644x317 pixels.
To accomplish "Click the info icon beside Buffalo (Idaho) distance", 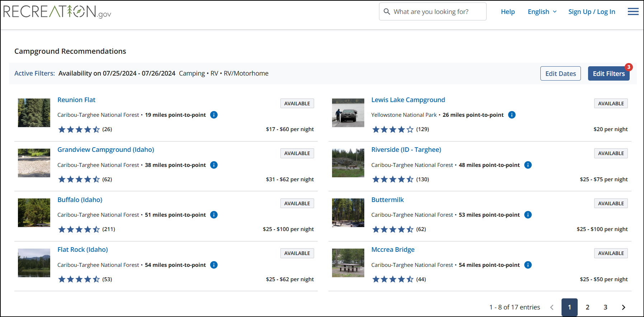I will [x=214, y=215].
